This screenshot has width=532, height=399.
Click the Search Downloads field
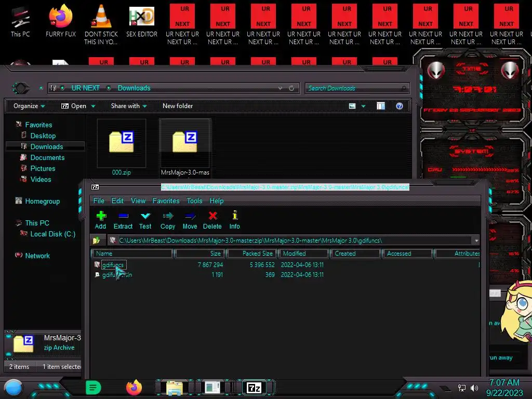357,88
